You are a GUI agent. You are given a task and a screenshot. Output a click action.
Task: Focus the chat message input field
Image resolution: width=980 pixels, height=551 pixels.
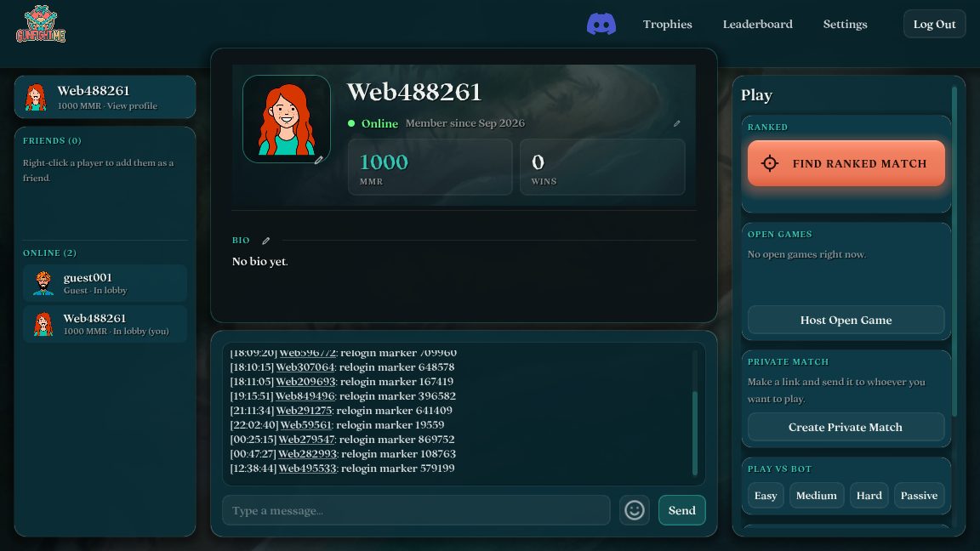click(416, 510)
